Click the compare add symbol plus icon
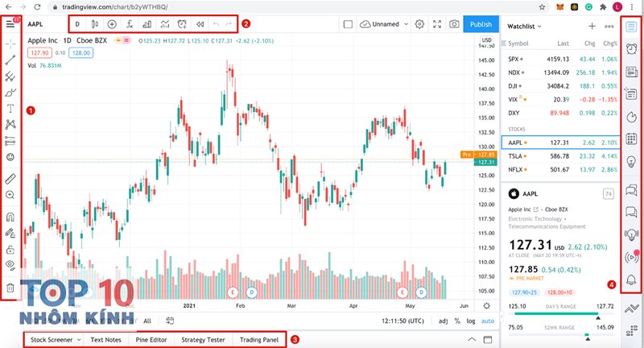This screenshot has height=348, width=644. click(112, 24)
